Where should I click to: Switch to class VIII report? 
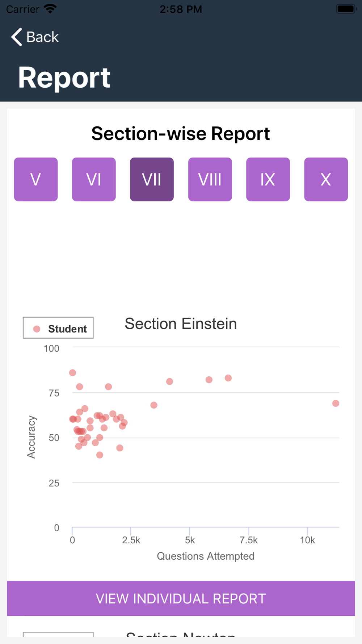(210, 179)
